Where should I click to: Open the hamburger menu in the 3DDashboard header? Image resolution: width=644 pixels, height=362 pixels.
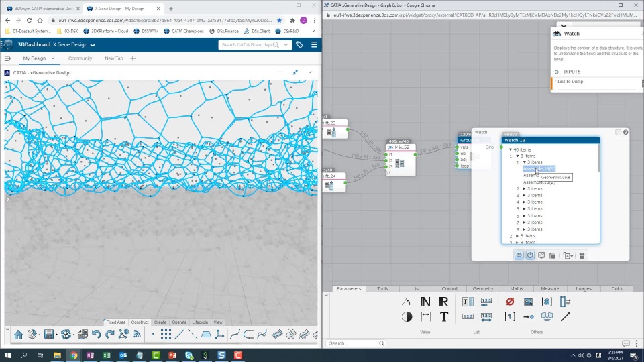[314, 45]
